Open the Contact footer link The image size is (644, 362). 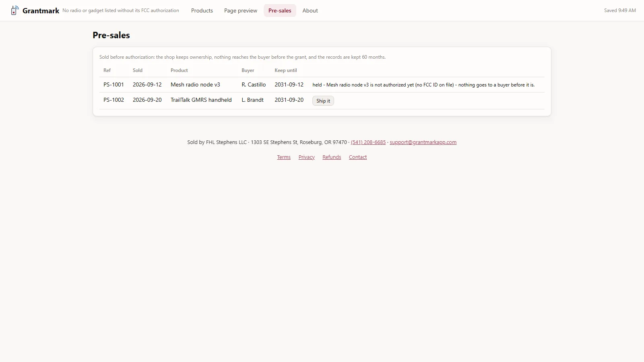pos(358,157)
